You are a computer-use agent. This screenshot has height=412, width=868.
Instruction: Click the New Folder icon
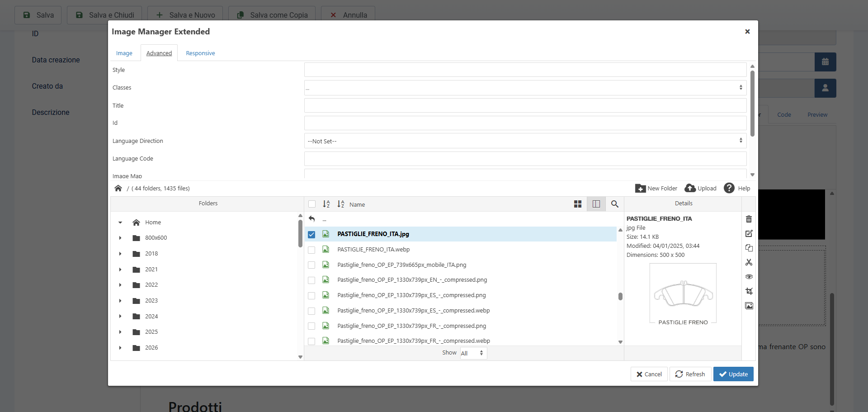coord(640,188)
